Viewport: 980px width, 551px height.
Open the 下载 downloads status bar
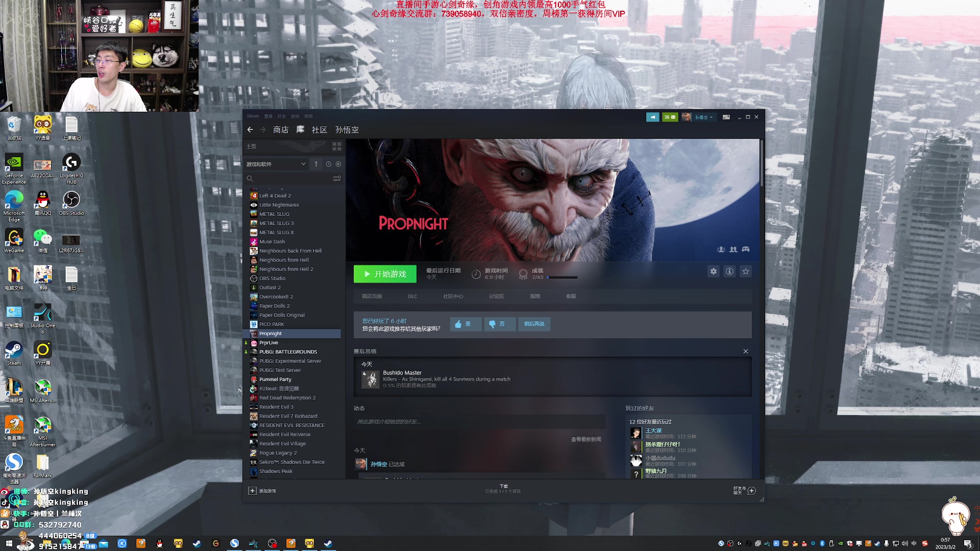[x=503, y=489]
